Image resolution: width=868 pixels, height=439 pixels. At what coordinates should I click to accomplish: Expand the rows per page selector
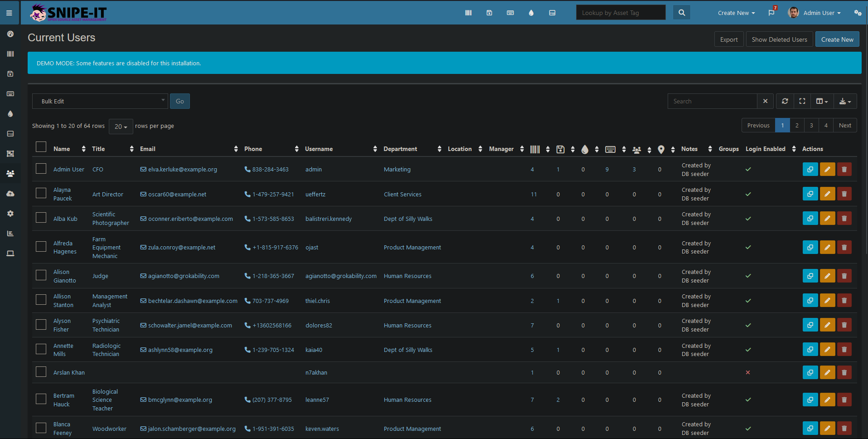(121, 127)
